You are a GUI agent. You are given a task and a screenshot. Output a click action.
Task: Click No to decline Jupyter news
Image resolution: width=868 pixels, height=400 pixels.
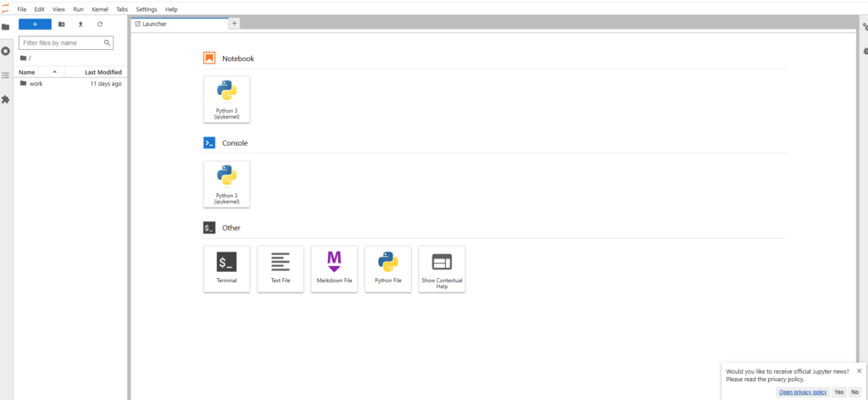[x=855, y=392]
